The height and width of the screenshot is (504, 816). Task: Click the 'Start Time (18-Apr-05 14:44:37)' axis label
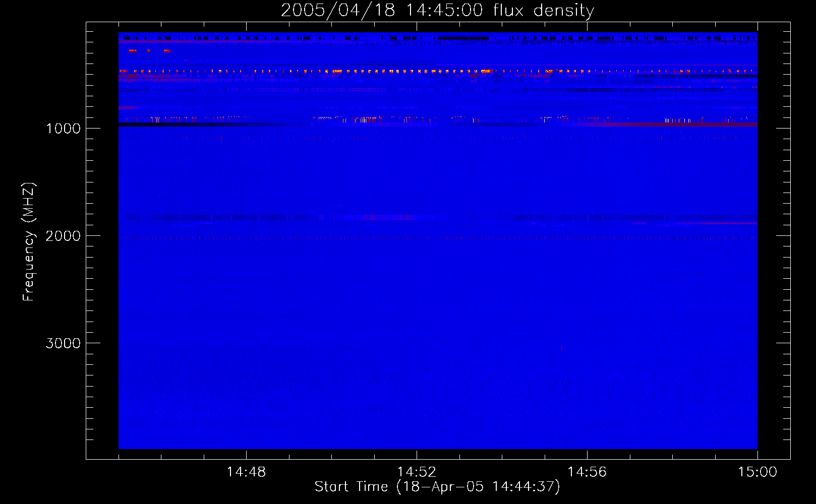pyautogui.click(x=437, y=487)
